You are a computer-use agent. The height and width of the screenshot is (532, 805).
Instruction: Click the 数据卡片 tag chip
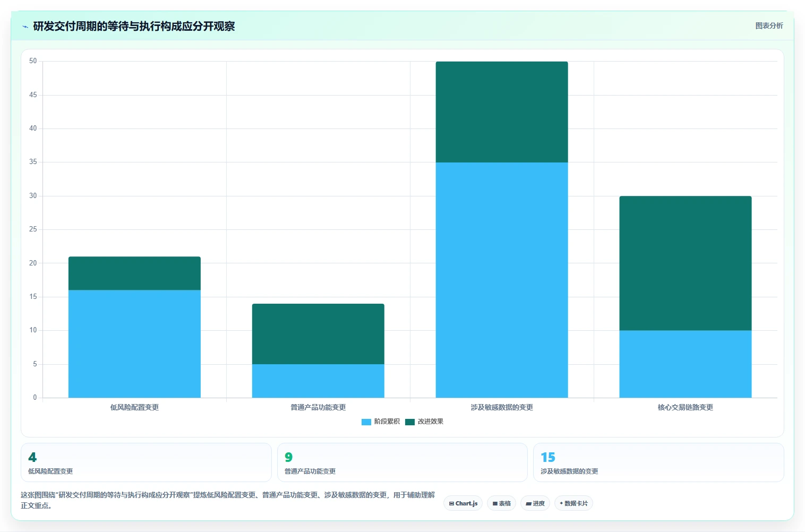[573, 503]
